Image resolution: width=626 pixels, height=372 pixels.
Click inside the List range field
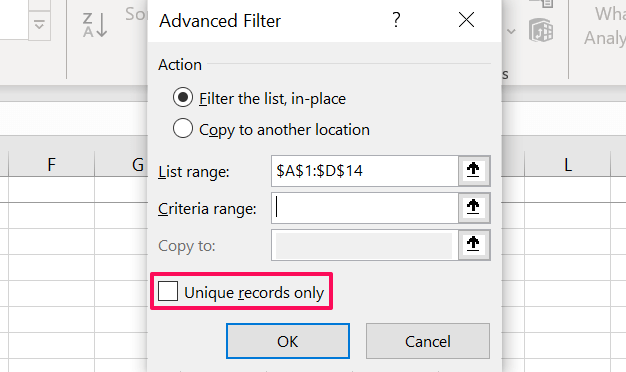(x=365, y=171)
